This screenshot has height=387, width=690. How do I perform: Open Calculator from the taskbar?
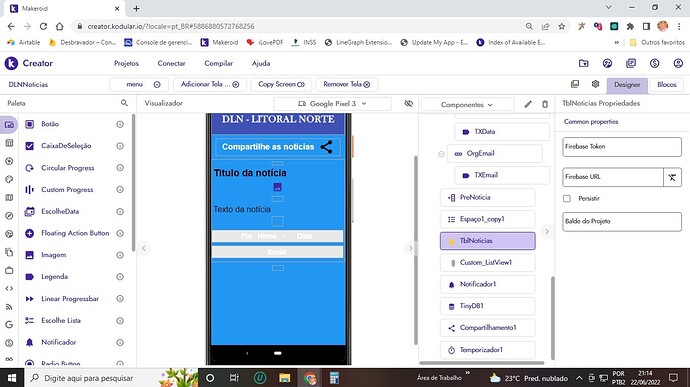pos(334,378)
